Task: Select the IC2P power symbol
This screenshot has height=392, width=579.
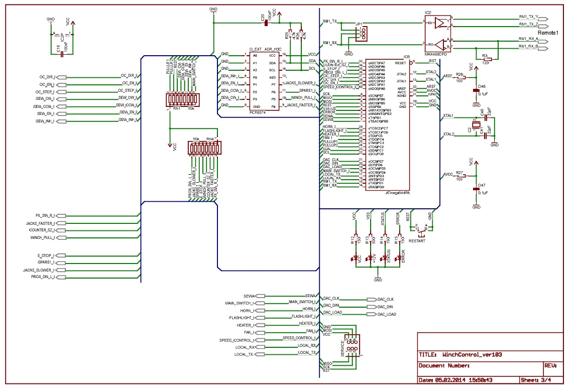Action: click(62, 35)
